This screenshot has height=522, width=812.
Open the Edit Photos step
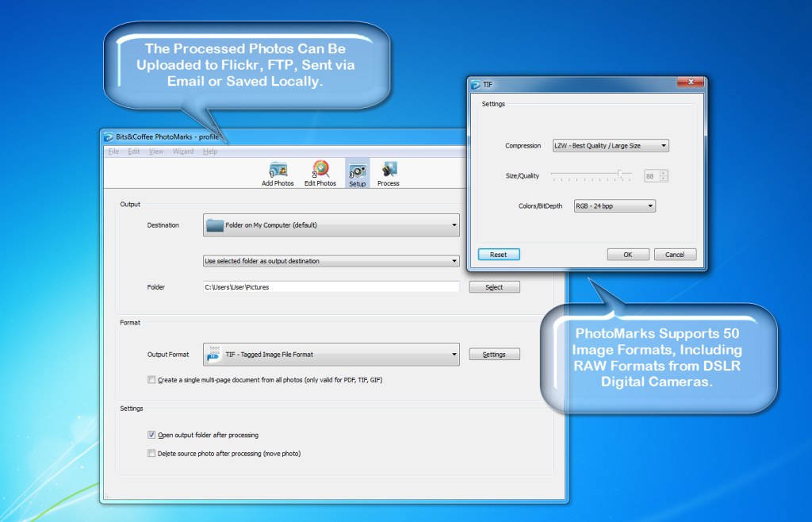point(320,174)
